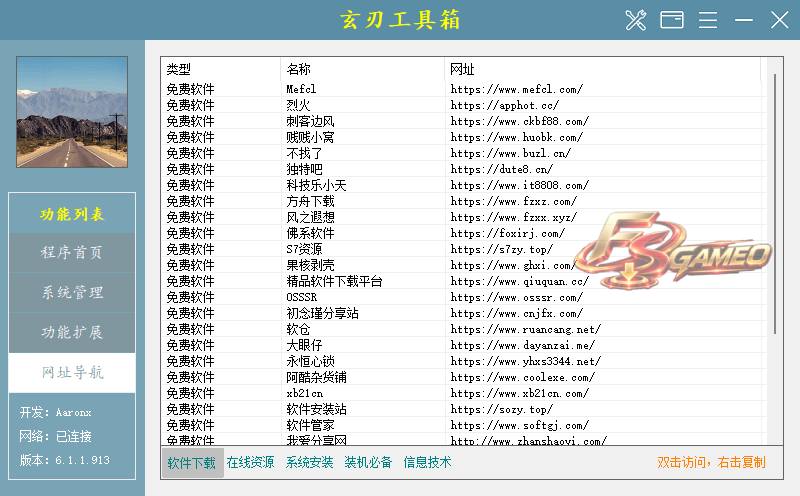The image size is (800, 496).
Task: Open the wrench and screwdriver tools icon
Action: tap(636, 20)
